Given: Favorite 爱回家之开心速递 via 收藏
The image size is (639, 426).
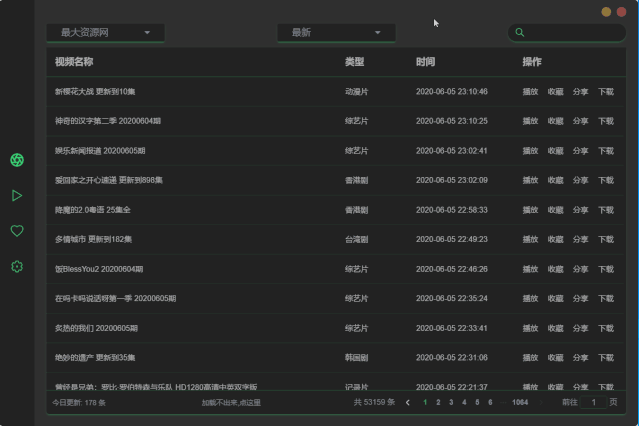Looking at the screenshot, I should click(x=555, y=180).
